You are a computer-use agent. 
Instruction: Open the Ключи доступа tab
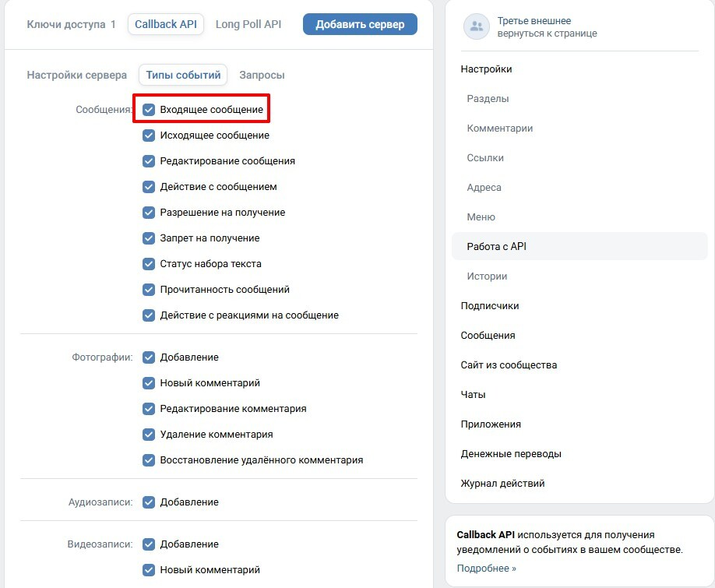point(71,24)
